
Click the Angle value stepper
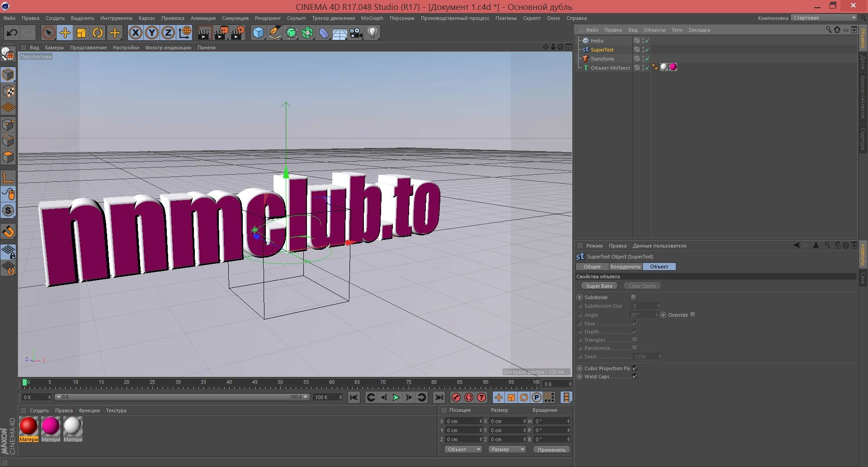(x=656, y=315)
